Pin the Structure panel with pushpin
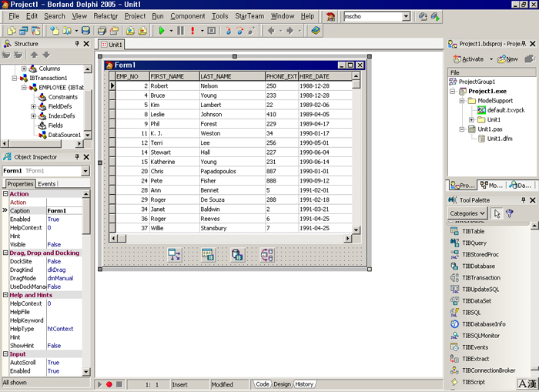The image size is (539, 392). click(x=77, y=45)
